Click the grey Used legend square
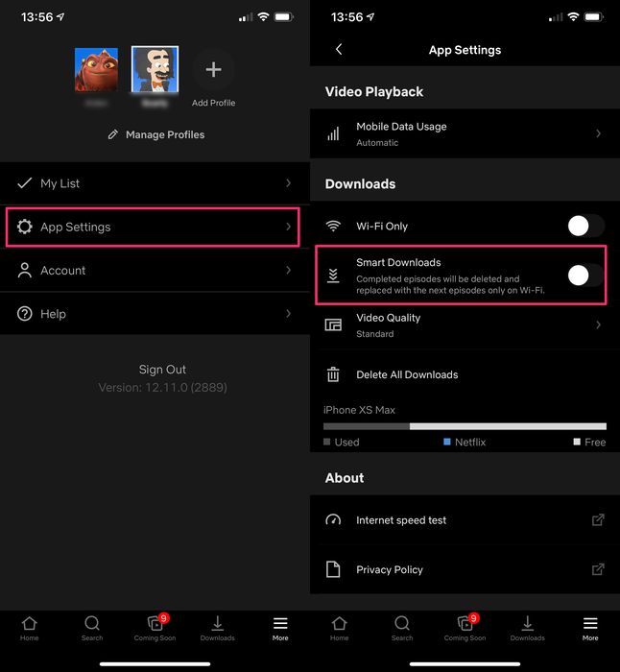Viewport: 620px width, 672px height. point(327,442)
